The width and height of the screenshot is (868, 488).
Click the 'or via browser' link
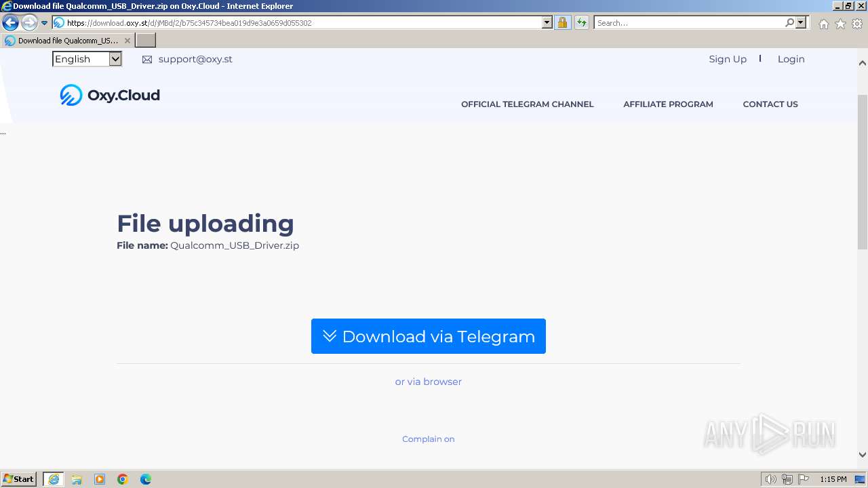click(429, 382)
